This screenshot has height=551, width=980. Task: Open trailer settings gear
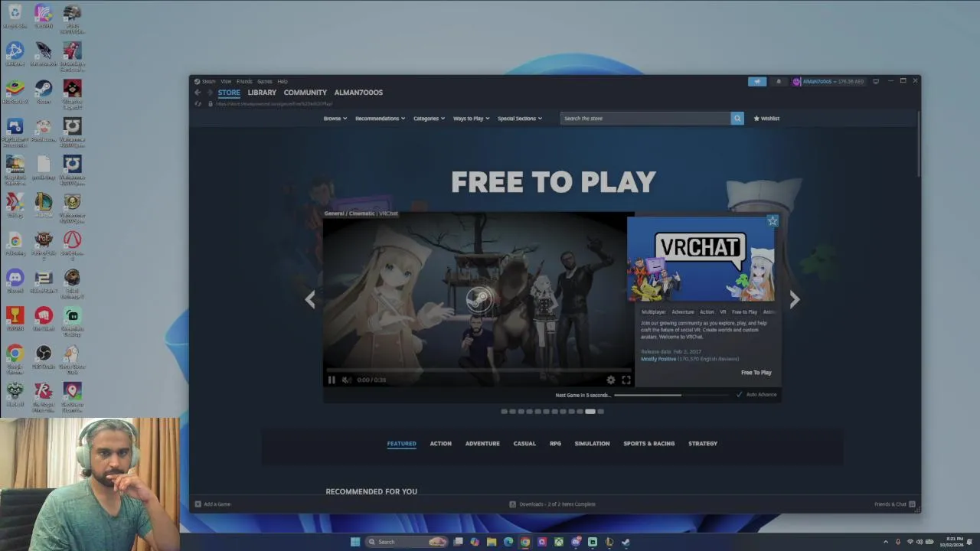pyautogui.click(x=610, y=380)
